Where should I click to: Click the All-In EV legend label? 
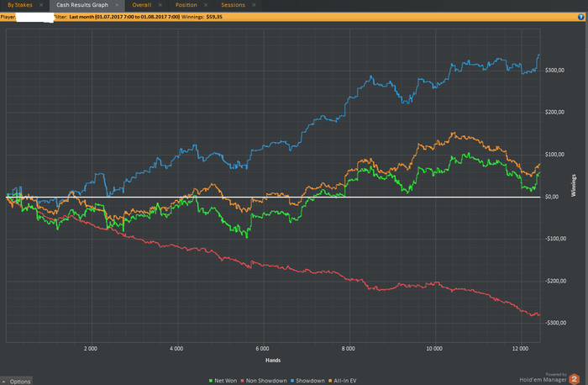(345, 381)
